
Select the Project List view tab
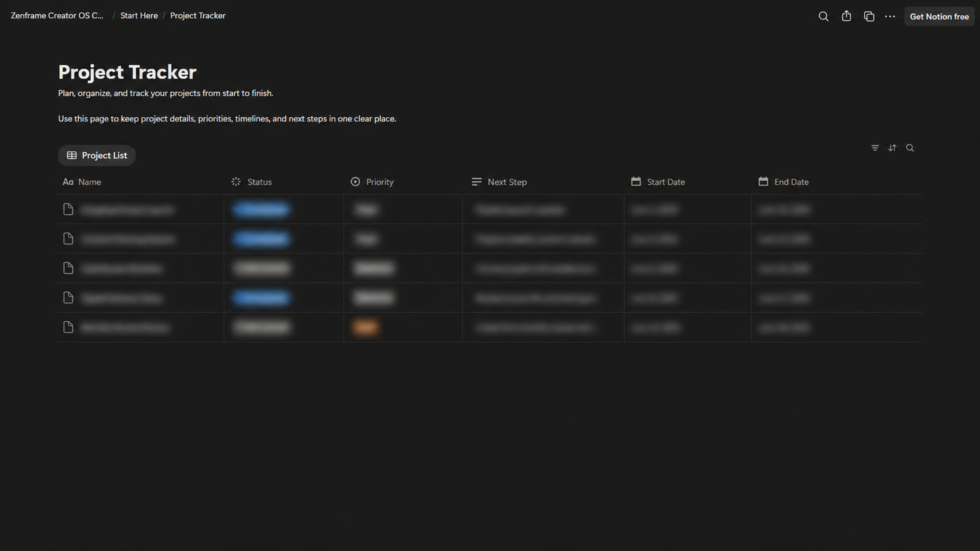point(97,155)
